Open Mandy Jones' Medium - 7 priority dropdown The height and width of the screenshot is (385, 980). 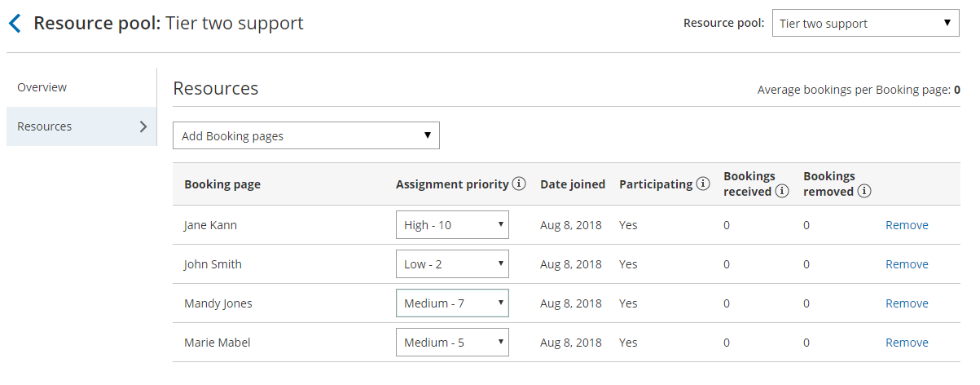[x=452, y=303]
